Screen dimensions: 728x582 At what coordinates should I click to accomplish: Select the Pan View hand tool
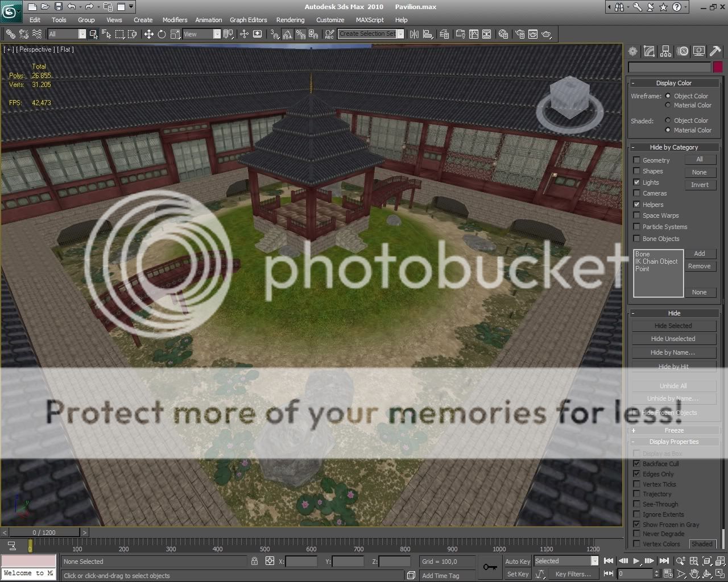click(694, 574)
